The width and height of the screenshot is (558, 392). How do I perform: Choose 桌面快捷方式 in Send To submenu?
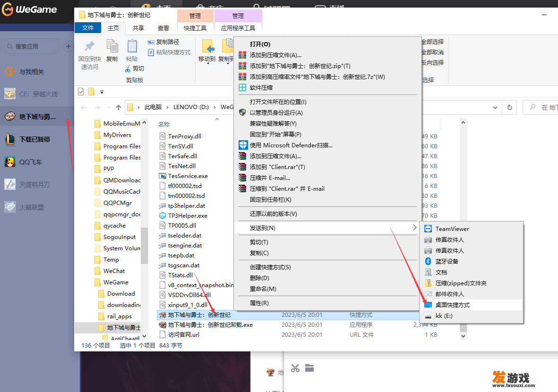(471, 305)
